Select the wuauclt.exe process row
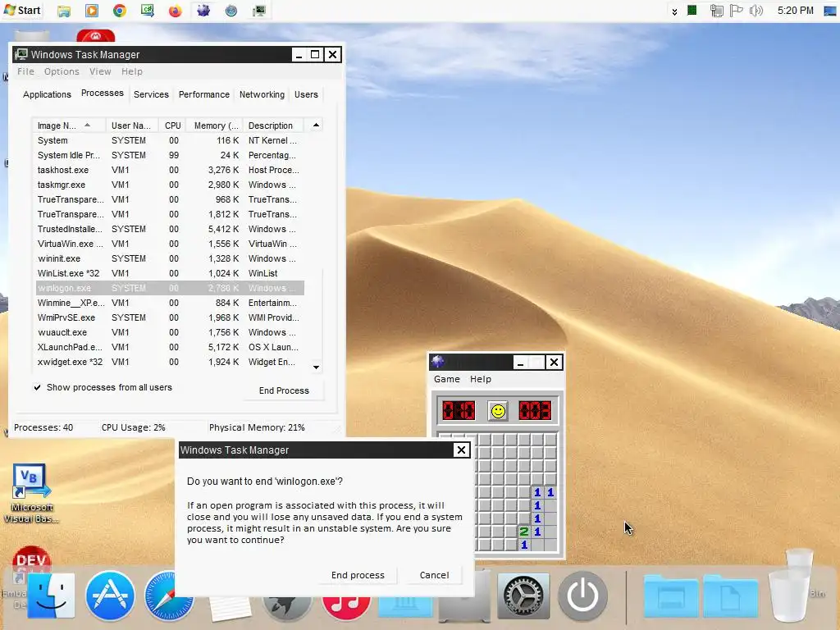 pyautogui.click(x=170, y=332)
